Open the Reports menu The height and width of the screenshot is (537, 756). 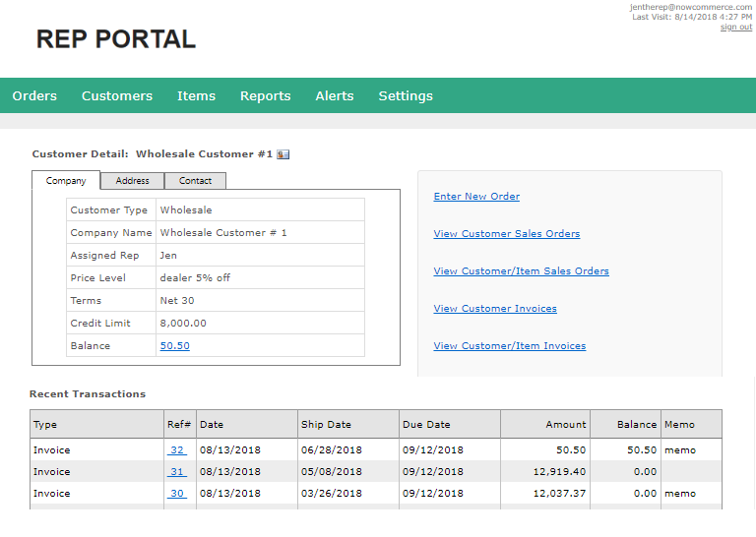click(266, 96)
